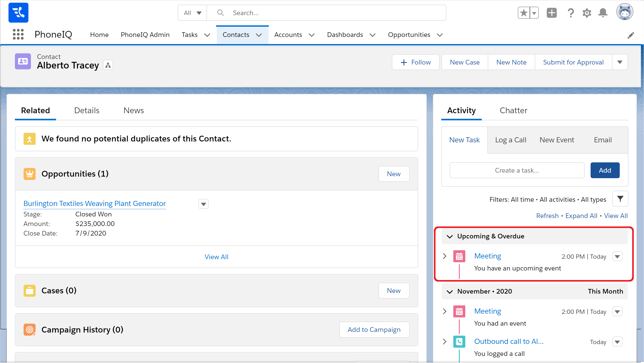Viewport: 644px width, 363px height.
Task: Collapse the Upcoming & Overdue section
Action: [450, 236]
